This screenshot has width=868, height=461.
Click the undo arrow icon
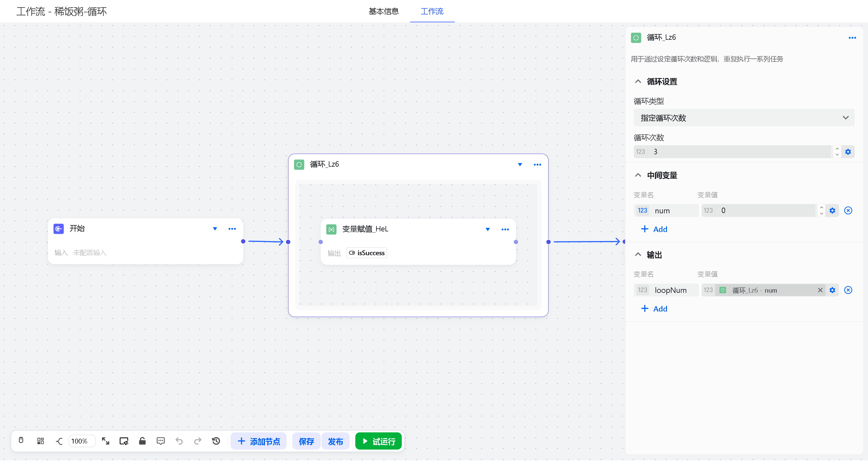point(179,441)
